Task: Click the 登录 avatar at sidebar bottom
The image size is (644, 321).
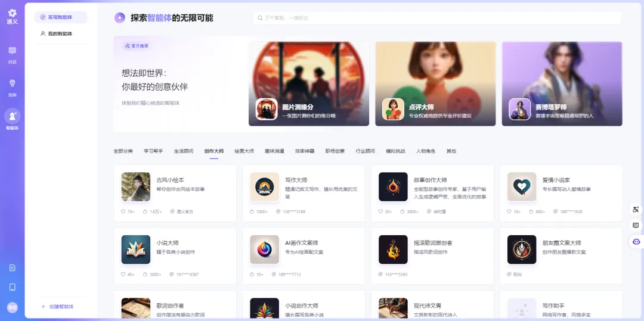Action: (x=13, y=307)
